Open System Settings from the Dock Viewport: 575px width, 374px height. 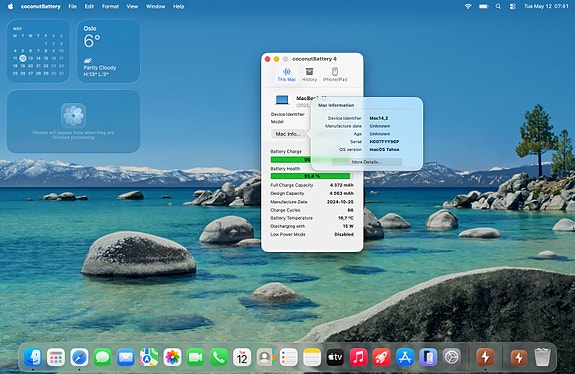(x=452, y=357)
